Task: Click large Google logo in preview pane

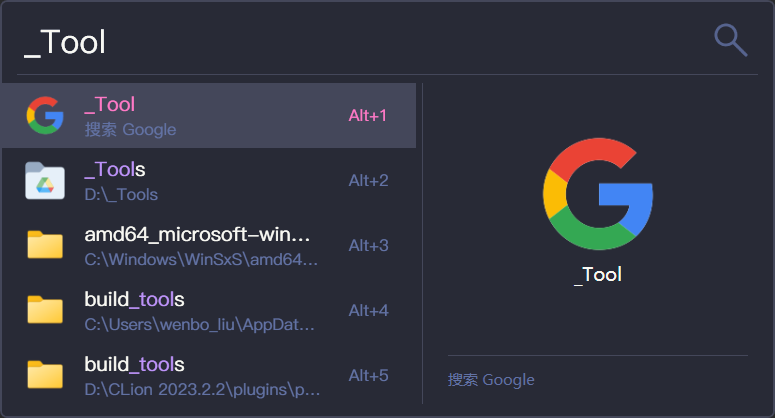Action: (x=597, y=192)
